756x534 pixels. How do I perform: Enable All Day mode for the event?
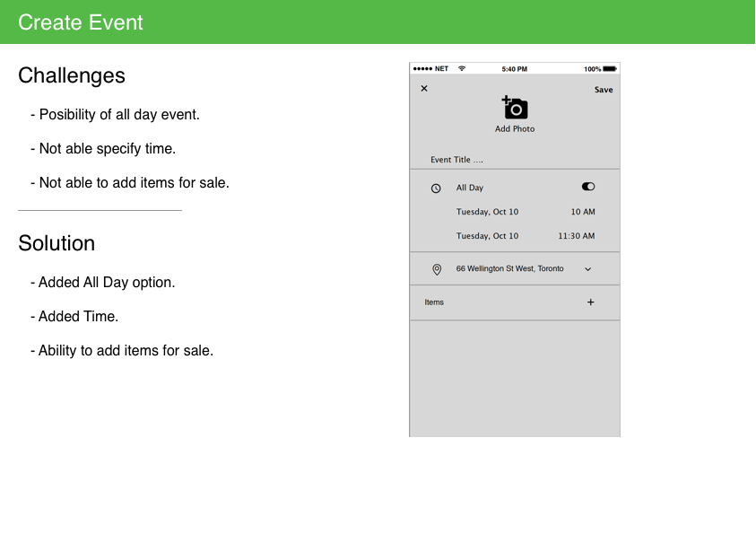[588, 186]
